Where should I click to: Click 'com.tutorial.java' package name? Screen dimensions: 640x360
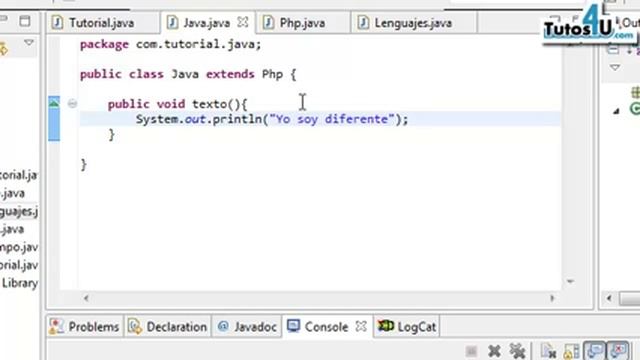click(x=196, y=44)
